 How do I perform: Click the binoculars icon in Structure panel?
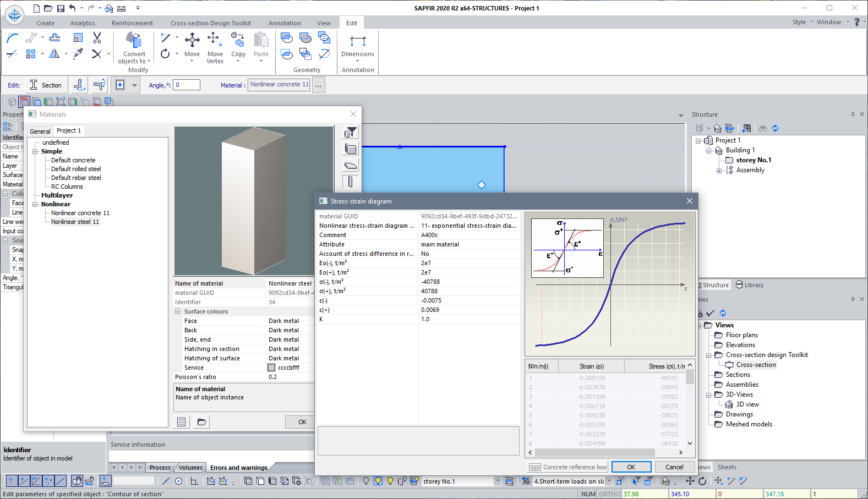(x=762, y=128)
